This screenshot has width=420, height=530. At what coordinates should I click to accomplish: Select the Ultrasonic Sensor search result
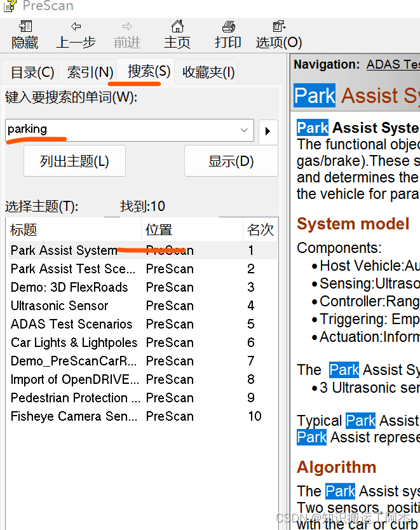click(60, 306)
